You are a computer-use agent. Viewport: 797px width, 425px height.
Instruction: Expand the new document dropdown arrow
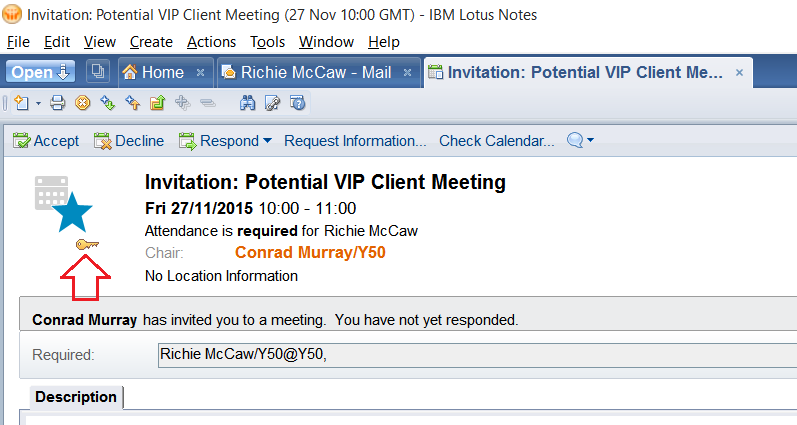[38, 104]
